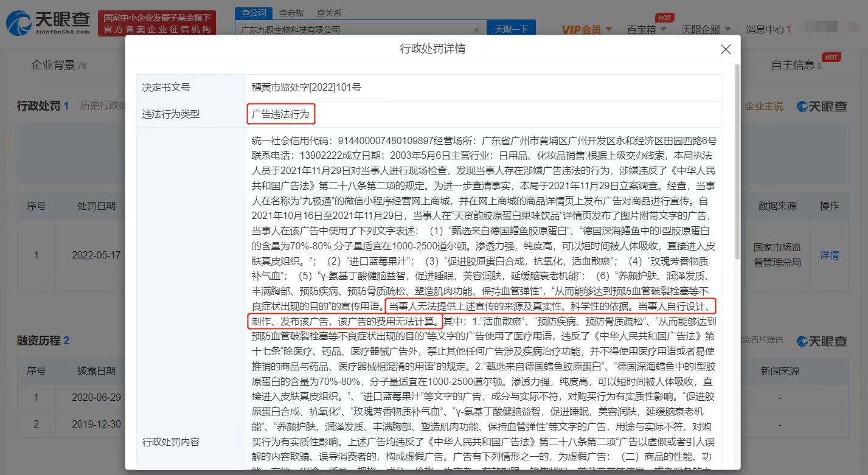
Task: Click the company name search input field
Action: 353,29
